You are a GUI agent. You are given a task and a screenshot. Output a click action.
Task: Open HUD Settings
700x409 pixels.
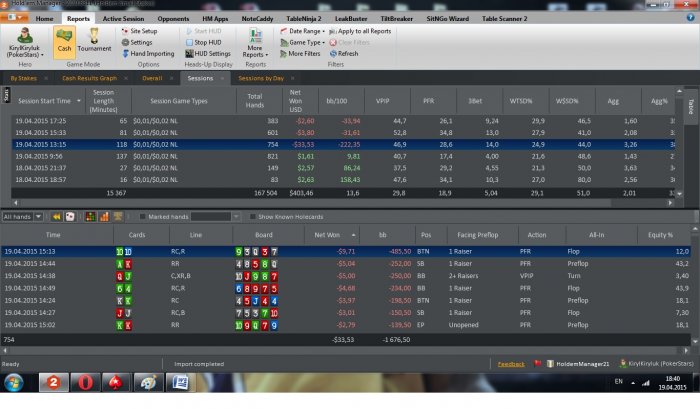pos(208,54)
